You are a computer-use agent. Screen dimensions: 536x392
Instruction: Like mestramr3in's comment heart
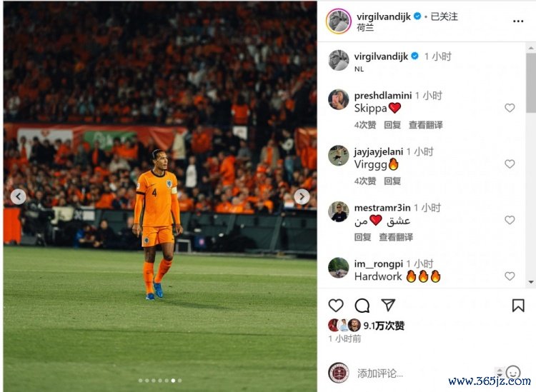510,220
